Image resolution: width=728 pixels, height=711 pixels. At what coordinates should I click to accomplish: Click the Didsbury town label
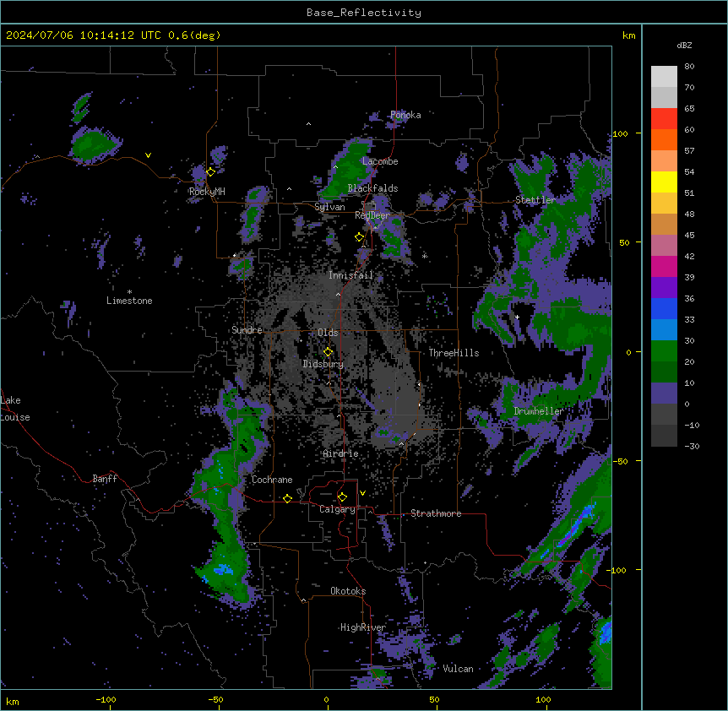[x=323, y=364]
